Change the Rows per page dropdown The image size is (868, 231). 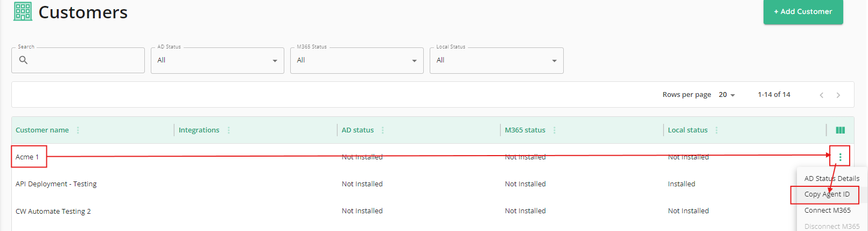[x=727, y=95]
